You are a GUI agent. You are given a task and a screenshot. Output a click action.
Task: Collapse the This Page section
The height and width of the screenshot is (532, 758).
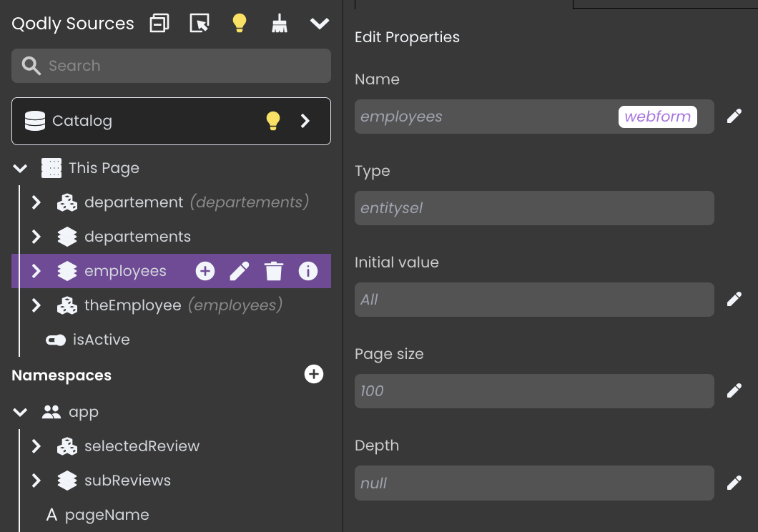pos(21,169)
